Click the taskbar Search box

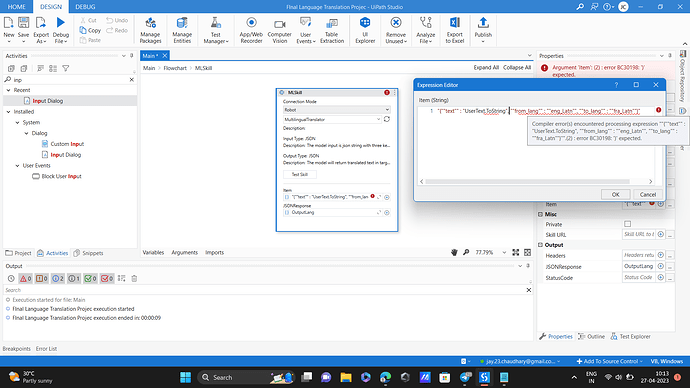click(x=246, y=377)
